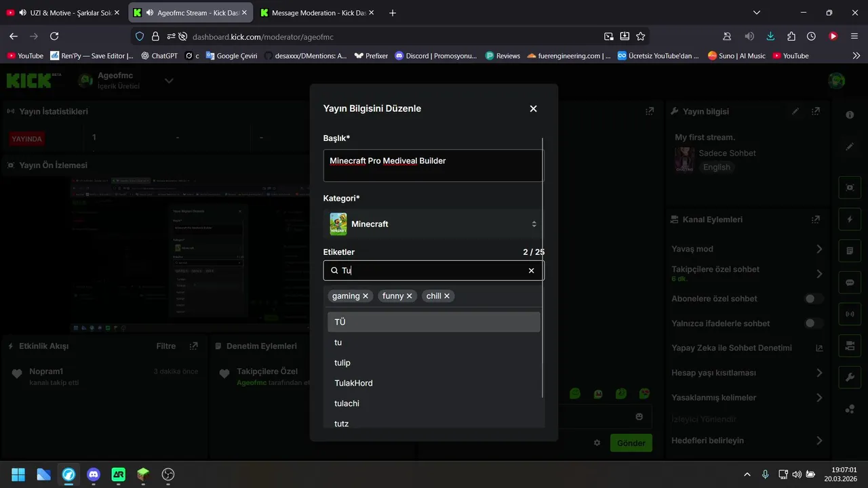The height and width of the screenshot is (488, 868).
Task: Click the pencil icon in right sidebar
Action: 850,146
